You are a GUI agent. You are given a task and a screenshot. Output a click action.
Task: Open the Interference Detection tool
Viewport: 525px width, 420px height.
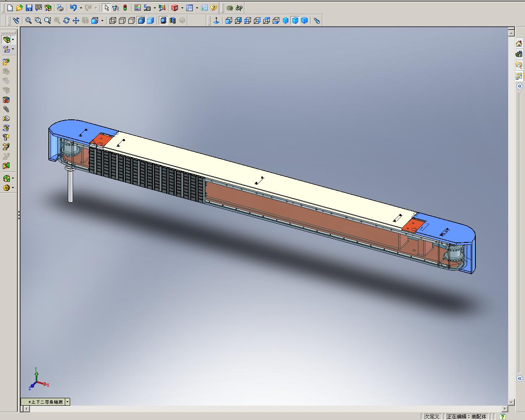(6, 166)
